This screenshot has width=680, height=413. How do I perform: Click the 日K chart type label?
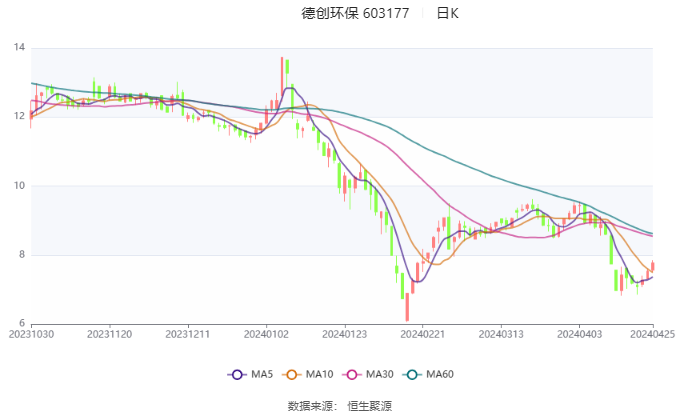coord(448,13)
